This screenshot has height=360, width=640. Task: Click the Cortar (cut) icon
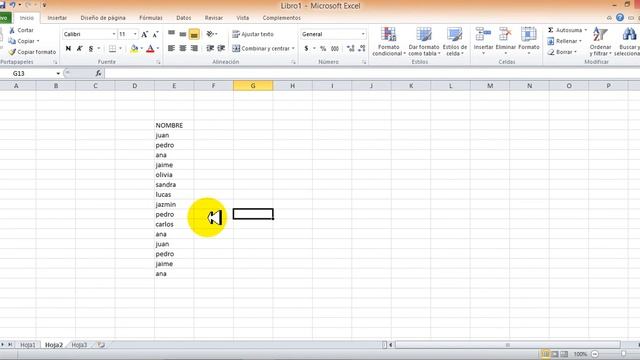(x=12, y=30)
